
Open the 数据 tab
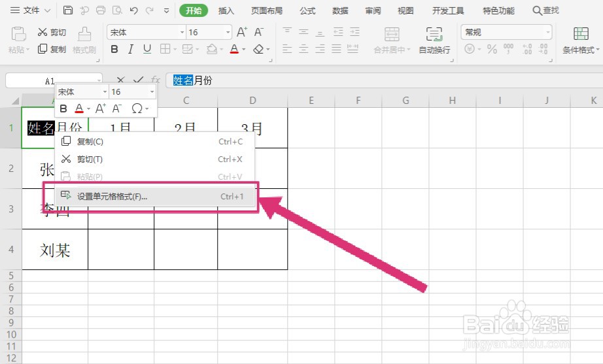click(x=340, y=10)
